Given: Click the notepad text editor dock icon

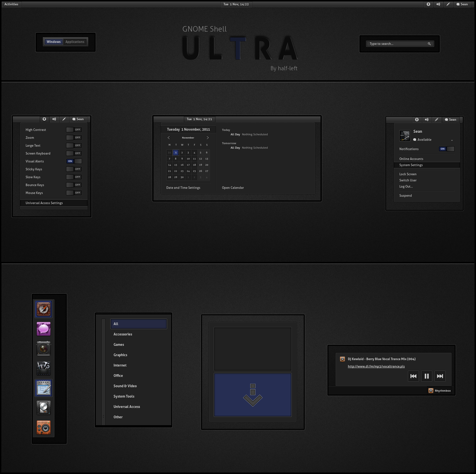Looking at the screenshot, I should (x=44, y=388).
